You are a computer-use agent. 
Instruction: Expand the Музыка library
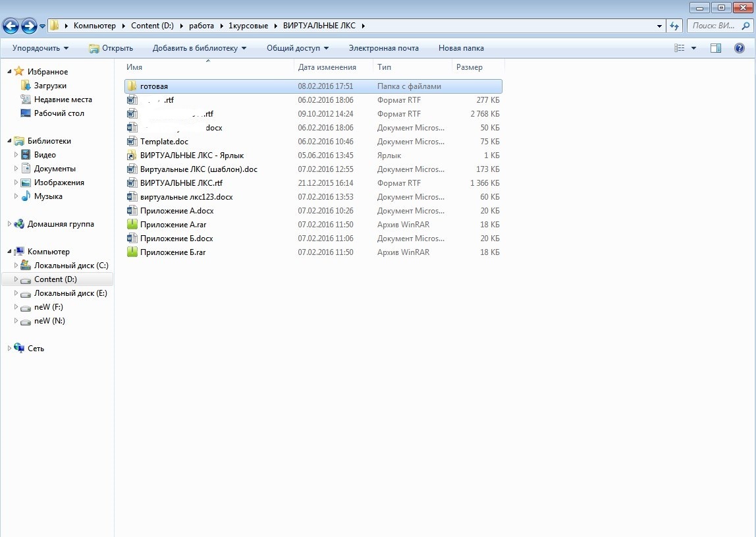[x=16, y=196]
